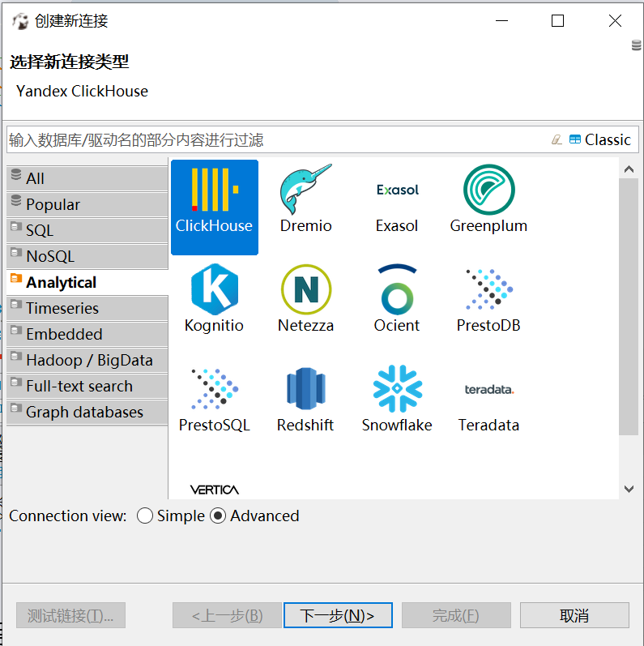Click the <上一步(B) back button

(227, 615)
